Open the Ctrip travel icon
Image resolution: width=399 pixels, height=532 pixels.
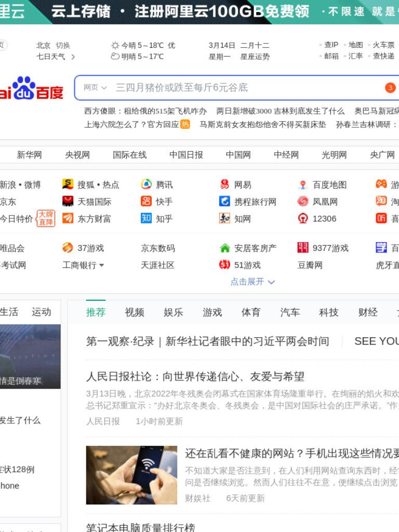point(224,201)
